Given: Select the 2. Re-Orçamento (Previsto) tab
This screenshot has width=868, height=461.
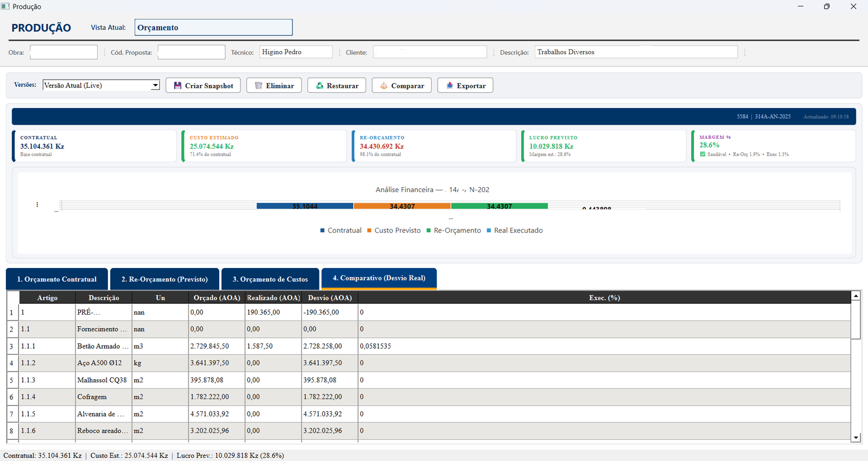Looking at the screenshot, I should pos(164,279).
